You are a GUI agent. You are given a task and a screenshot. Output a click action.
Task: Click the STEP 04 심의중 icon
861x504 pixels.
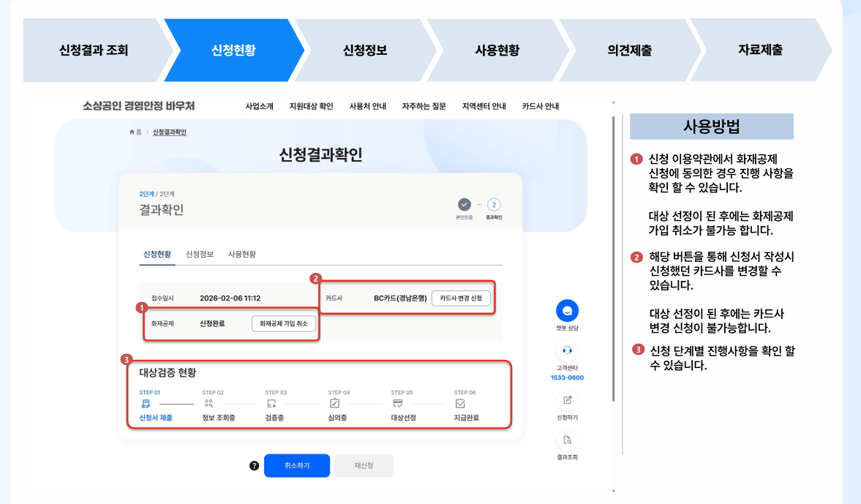click(334, 404)
